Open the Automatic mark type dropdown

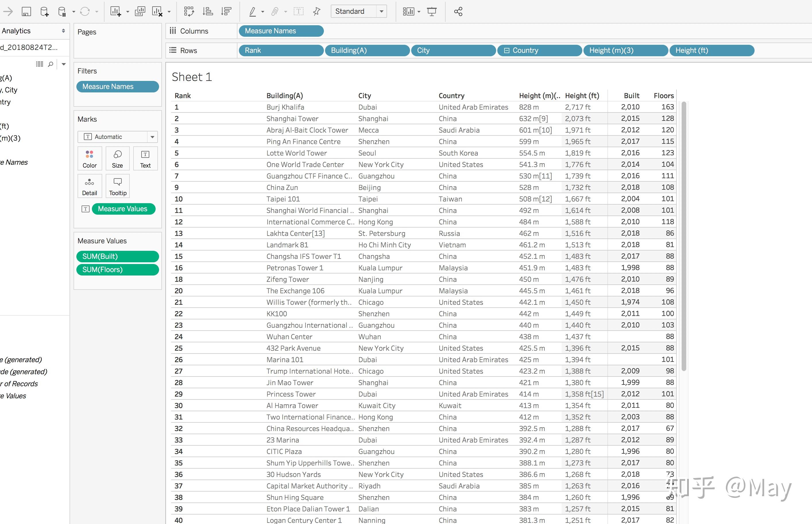[152, 137]
